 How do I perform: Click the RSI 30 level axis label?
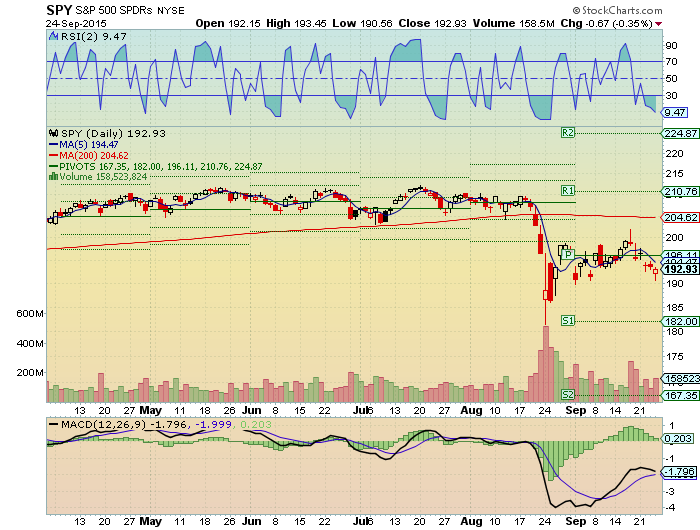coord(671,96)
